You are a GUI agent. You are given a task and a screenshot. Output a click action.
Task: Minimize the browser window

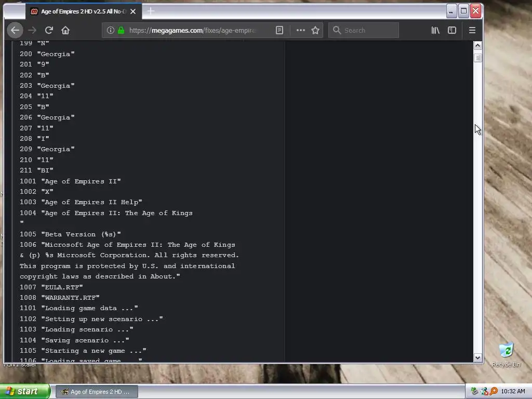point(451,11)
